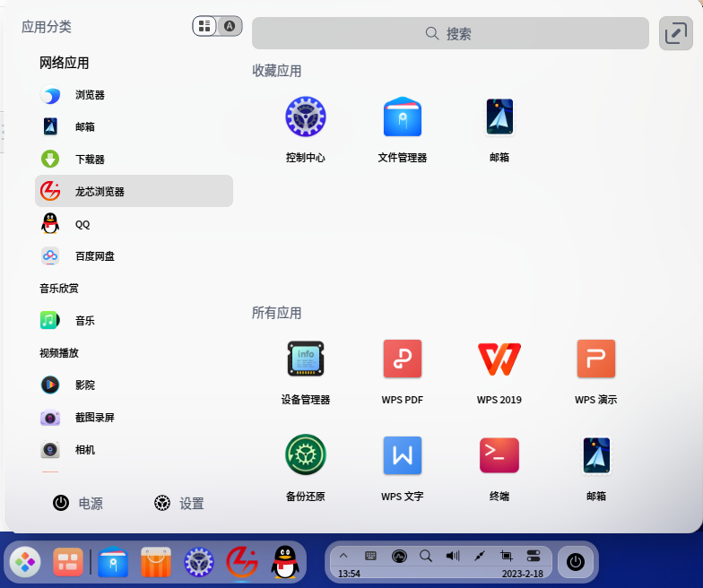703x588 pixels.
Task: Click the dock power button
Action: [x=576, y=561]
